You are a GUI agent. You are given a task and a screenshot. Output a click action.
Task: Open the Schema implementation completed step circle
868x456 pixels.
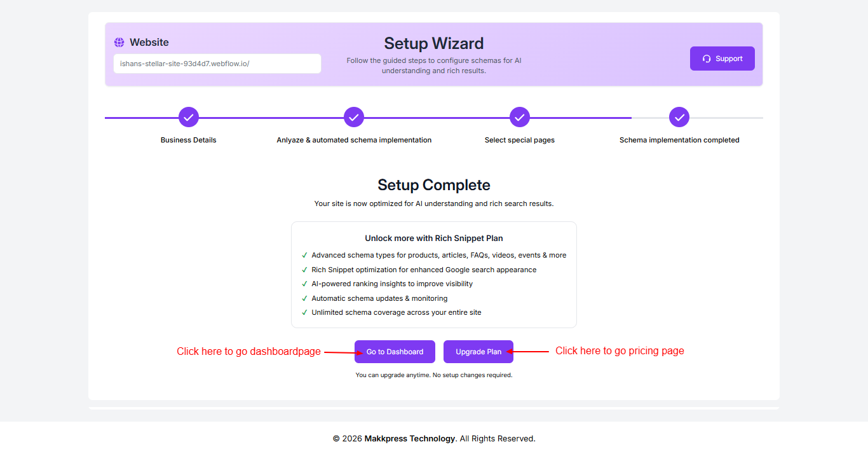(x=679, y=117)
